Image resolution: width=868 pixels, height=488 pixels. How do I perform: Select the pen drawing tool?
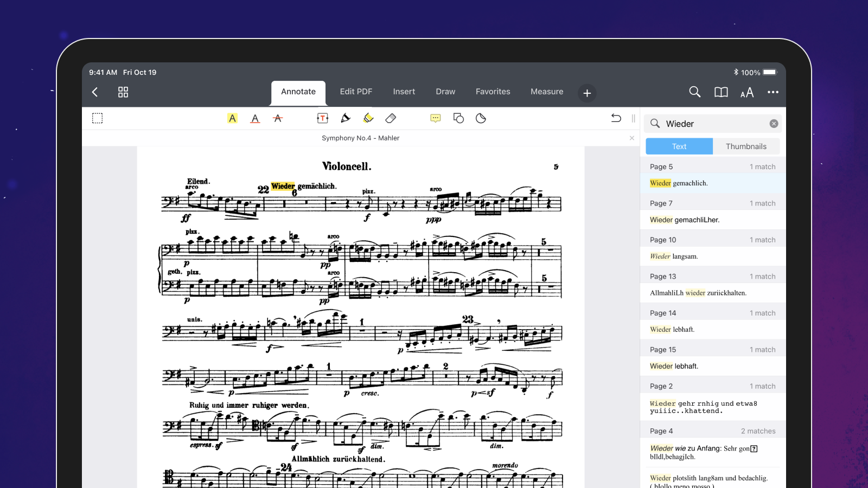pyautogui.click(x=346, y=118)
